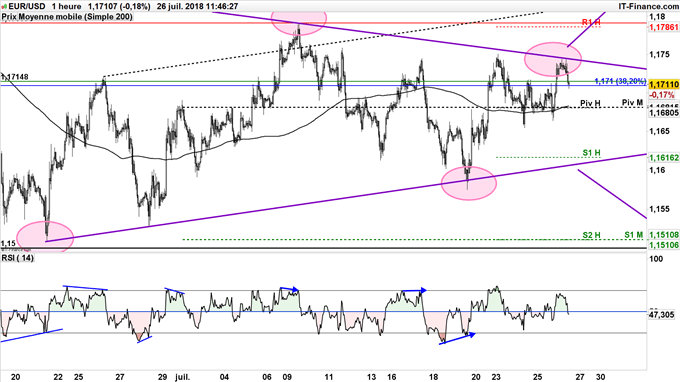Image resolution: width=680 pixels, height=382 pixels.
Task: Click date axis label 09
Action: 287,377
